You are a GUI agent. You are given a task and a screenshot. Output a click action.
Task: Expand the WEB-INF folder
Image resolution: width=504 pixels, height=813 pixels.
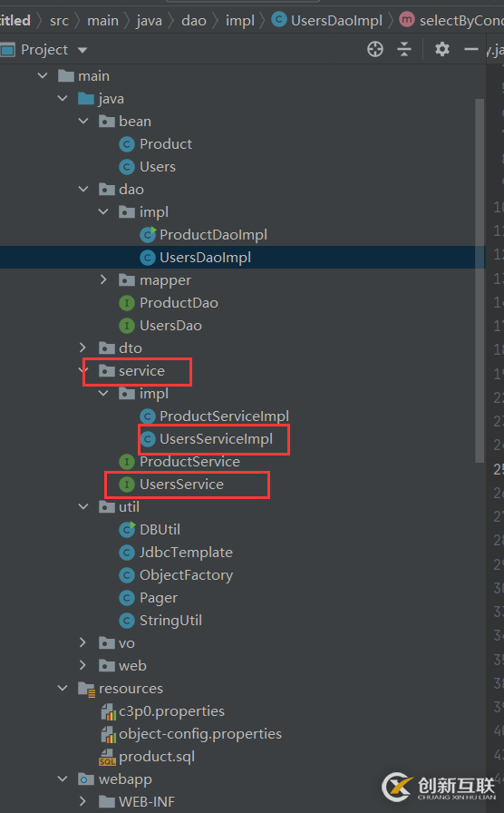82,801
